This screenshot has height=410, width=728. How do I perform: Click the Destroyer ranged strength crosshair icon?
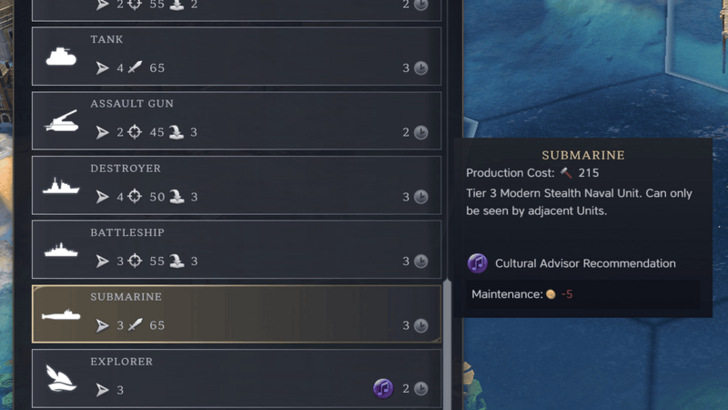[135, 196]
